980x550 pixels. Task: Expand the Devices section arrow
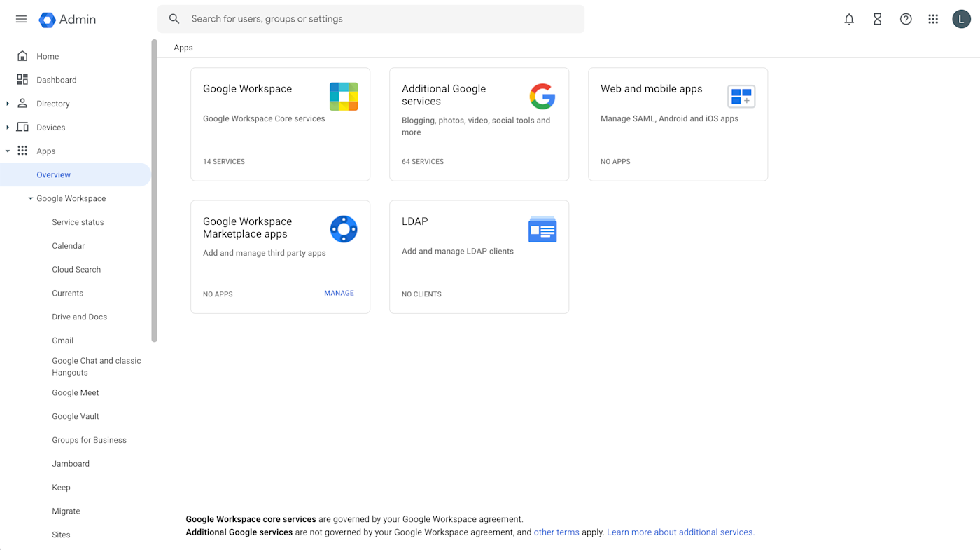coord(8,128)
